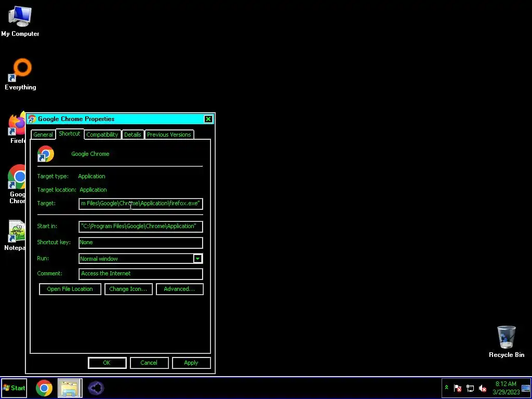This screenshot has height=399, width=532.
Task: Launch Chrome from the taskbar
Action: [44, 388]
